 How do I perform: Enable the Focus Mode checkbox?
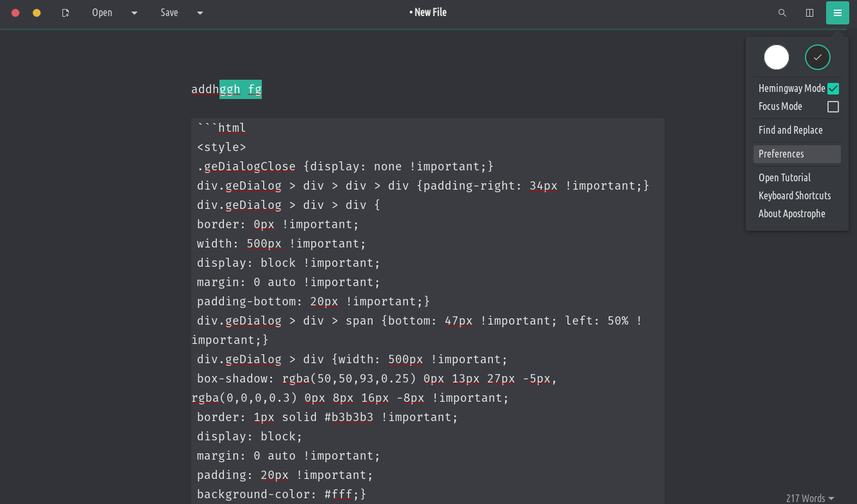point(833,107)
